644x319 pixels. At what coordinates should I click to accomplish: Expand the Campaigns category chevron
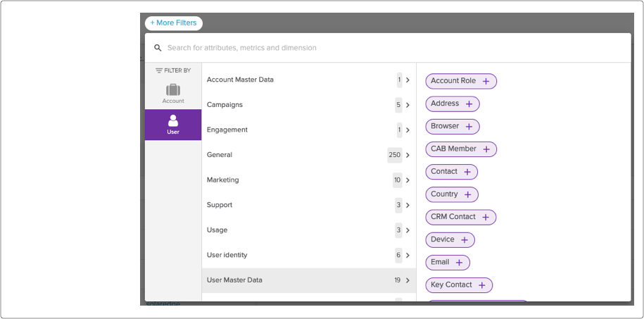408,105
